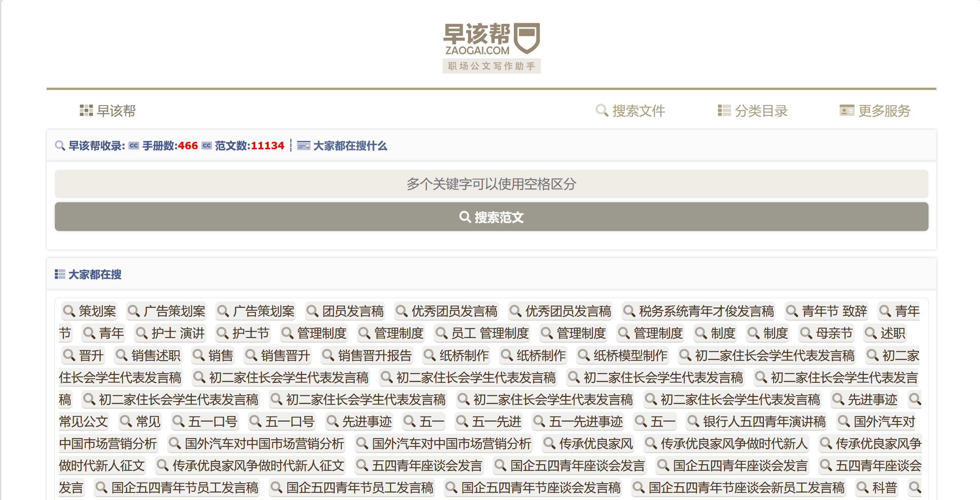The width and height of the screenshot is (980, 500).
Task: Select magnifier icon of 母亲节 tag
Action: 806,333
